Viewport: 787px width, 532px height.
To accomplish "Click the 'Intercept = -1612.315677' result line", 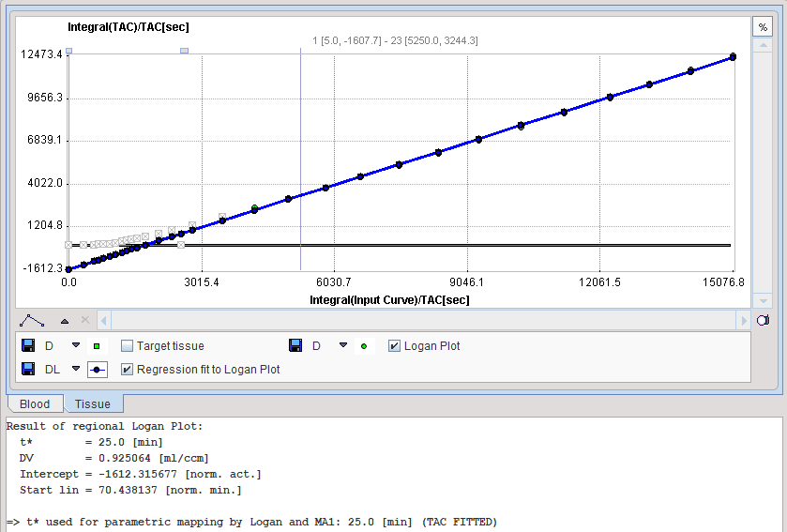I will (x=141, y=474).
